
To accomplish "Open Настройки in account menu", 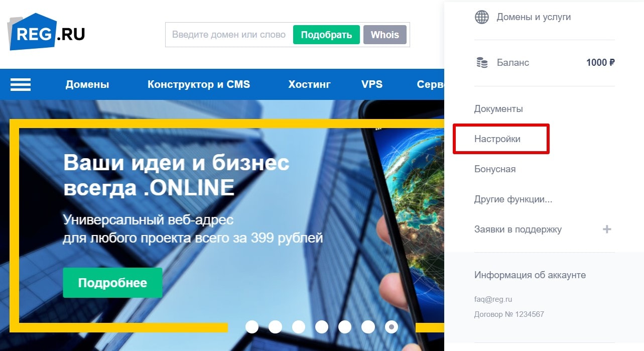I will pos(497,139).
